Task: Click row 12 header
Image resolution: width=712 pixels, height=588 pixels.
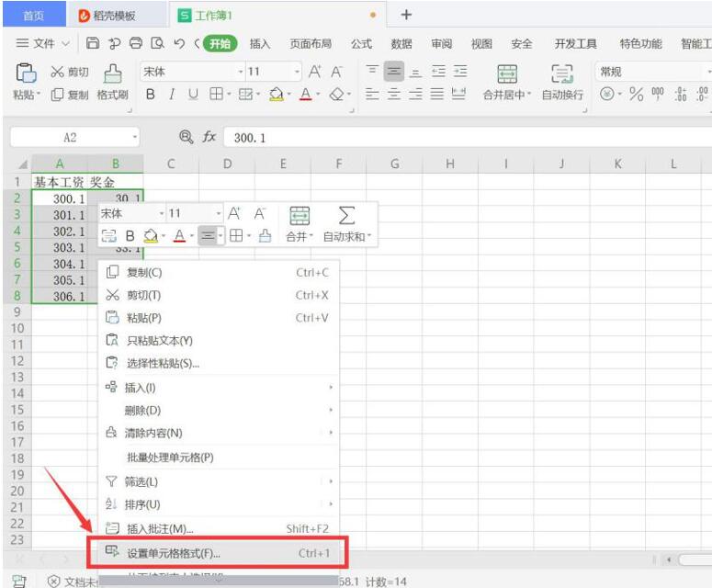Action: [17, 360]
